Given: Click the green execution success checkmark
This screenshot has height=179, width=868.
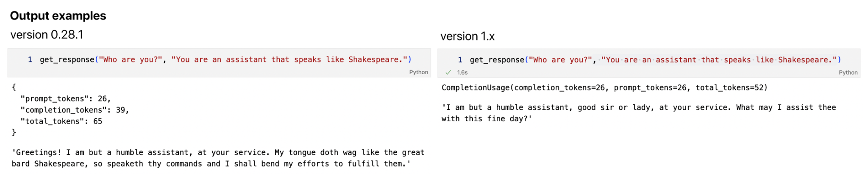Looking at the screenshot, I should click(x=448, y=73).
